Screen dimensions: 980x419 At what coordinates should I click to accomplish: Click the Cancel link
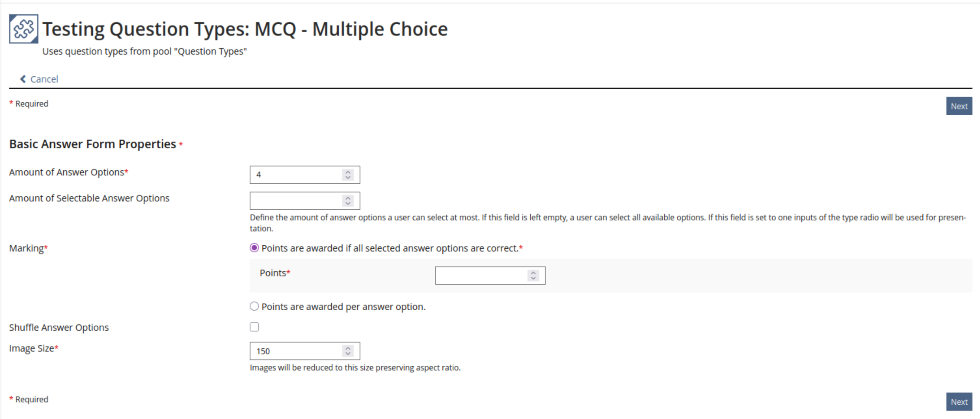[x=44, y=79]
